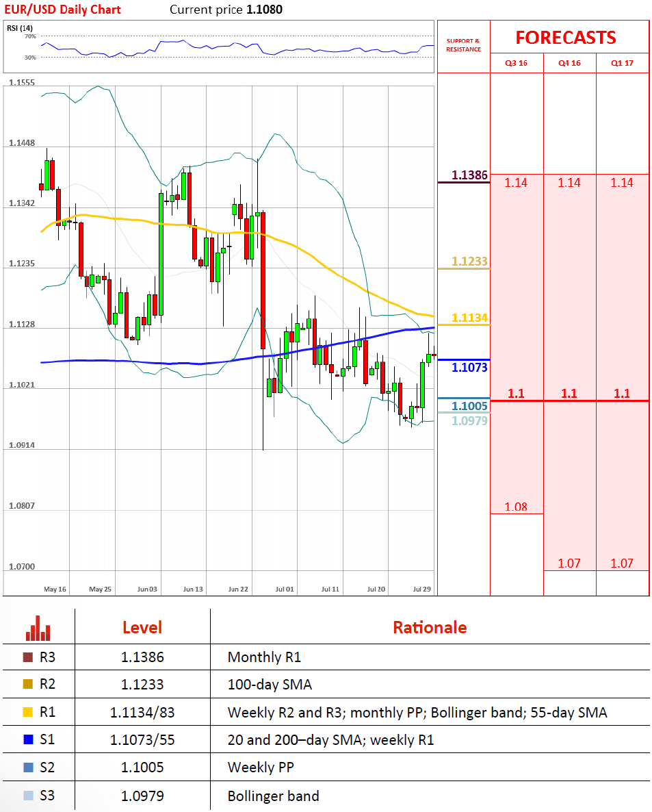Select the Q1 17 forecast column header

click(x=622, y=63)
